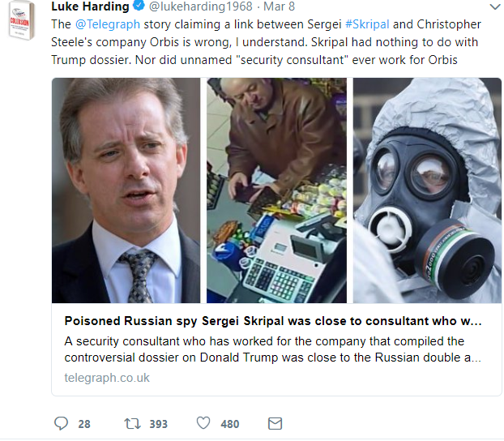Click the 393 retweet count

click(x=159, y=424)
